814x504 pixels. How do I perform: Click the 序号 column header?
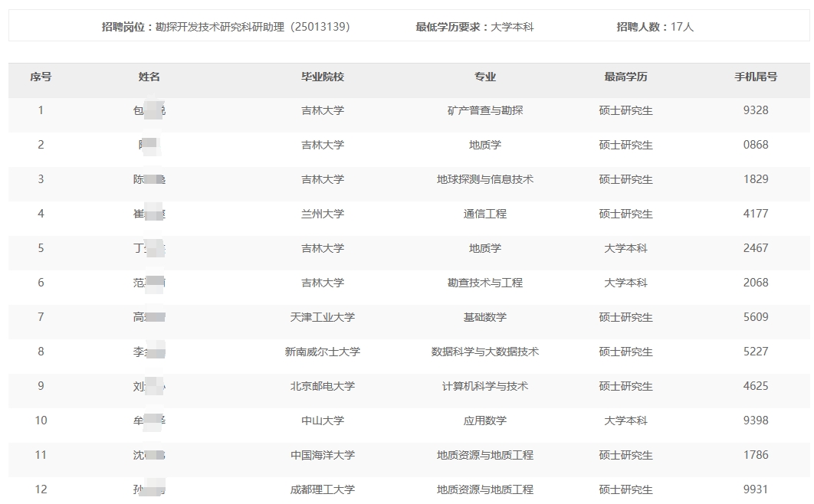[41, 77]
